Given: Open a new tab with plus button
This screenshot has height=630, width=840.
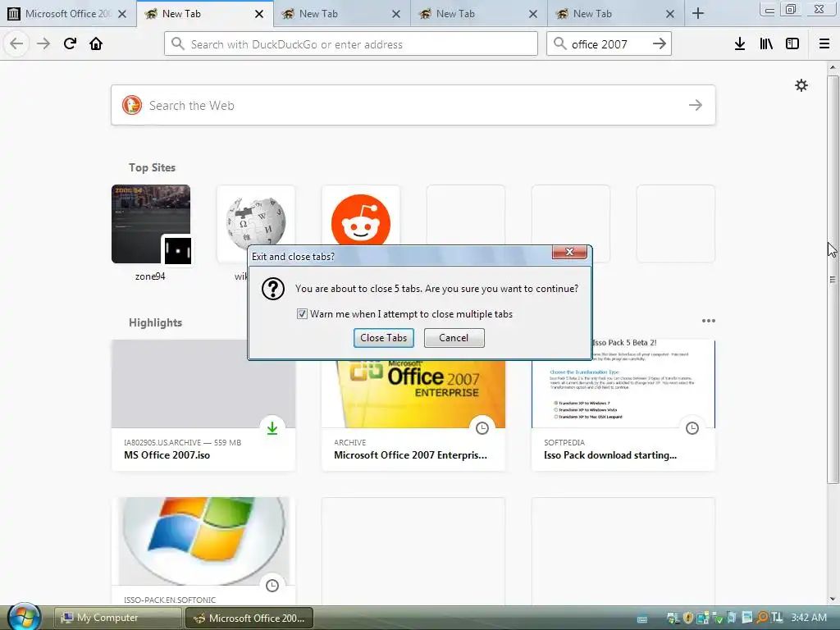Looking at the screenshot, I should [x=698, y=13].
